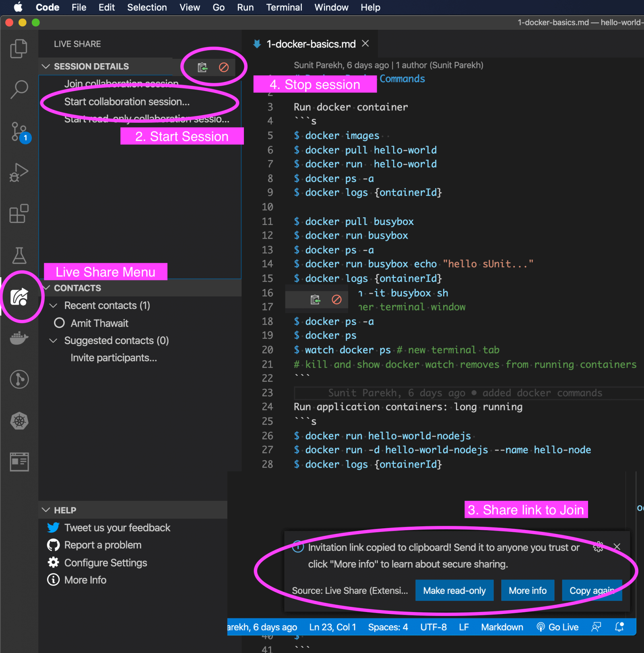
Task: Click the notification gear settings icon
Action: tap(598, 547)
